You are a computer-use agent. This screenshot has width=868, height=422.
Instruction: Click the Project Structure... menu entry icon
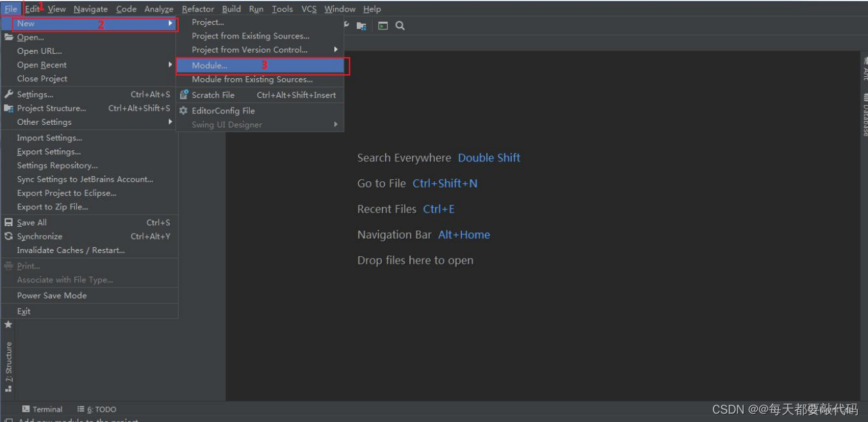pyautogui.click(x=9, y=108)
